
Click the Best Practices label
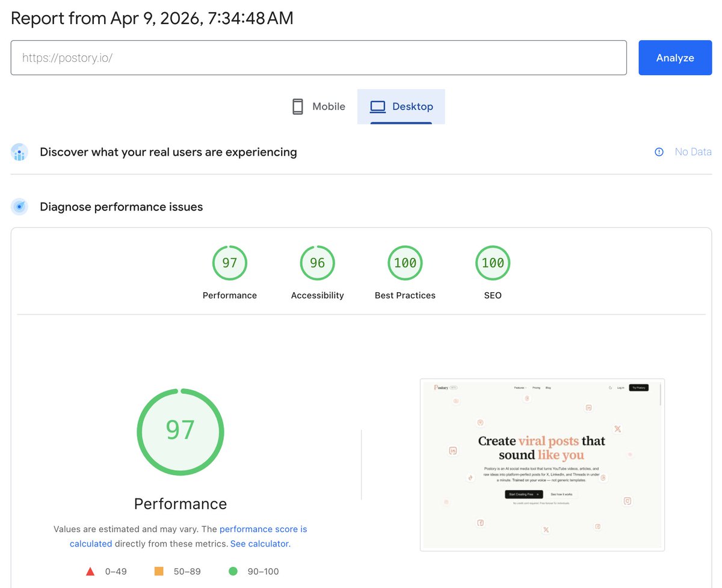click(x=405, y=295)
